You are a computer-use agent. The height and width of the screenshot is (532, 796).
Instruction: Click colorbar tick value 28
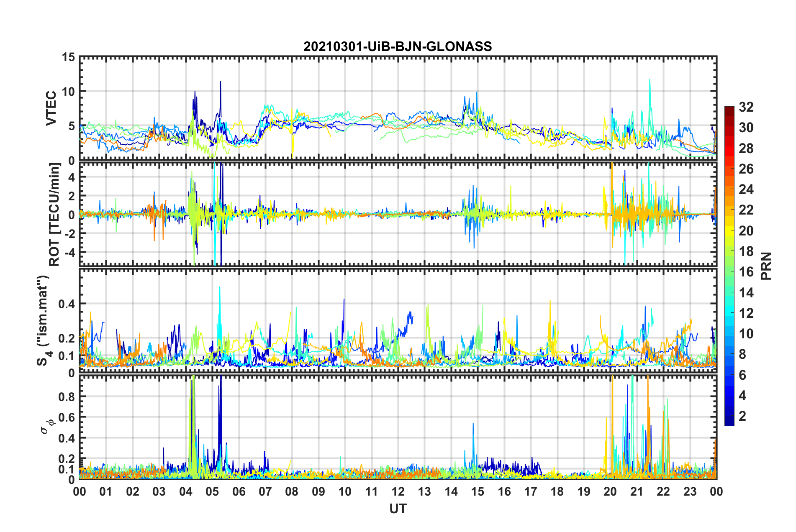click(x=746, y=148)
